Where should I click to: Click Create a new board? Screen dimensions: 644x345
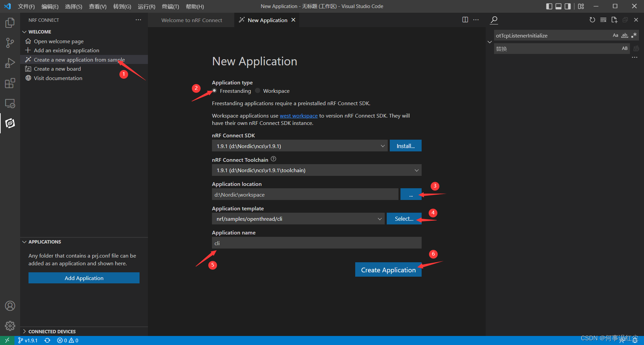click(57, 69)
